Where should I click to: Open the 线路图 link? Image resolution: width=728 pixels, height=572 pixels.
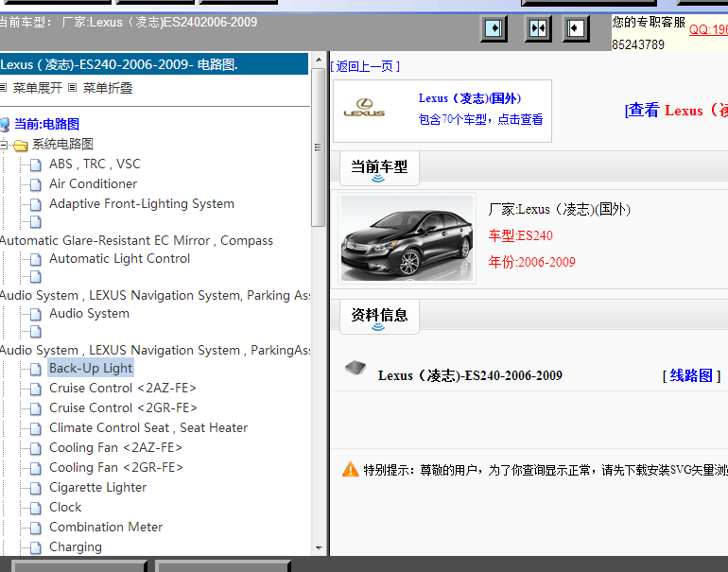[691, 375]
